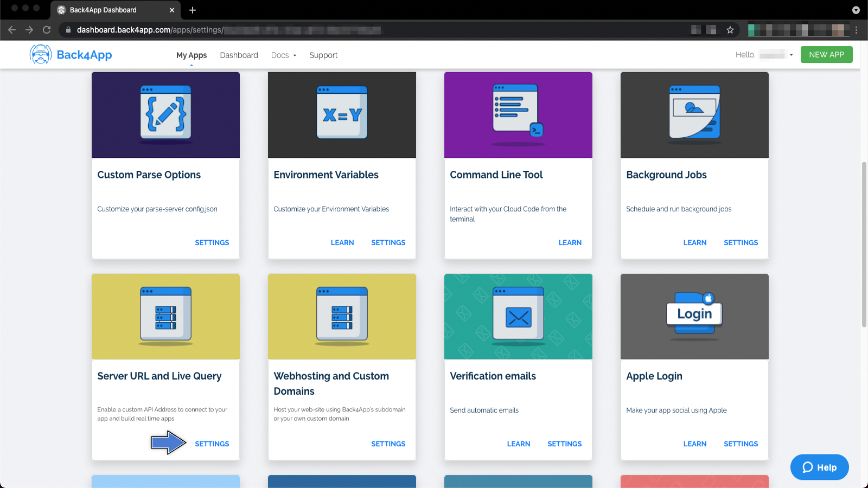
Task: Click the Verification emails envelope illustration
Action: (x=518, y=317)
